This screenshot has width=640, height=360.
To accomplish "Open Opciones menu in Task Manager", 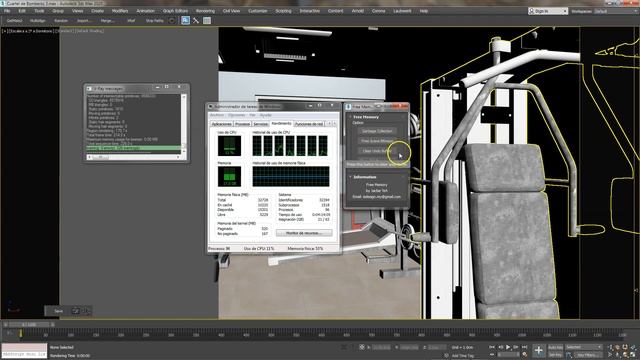I will (236, 115).
